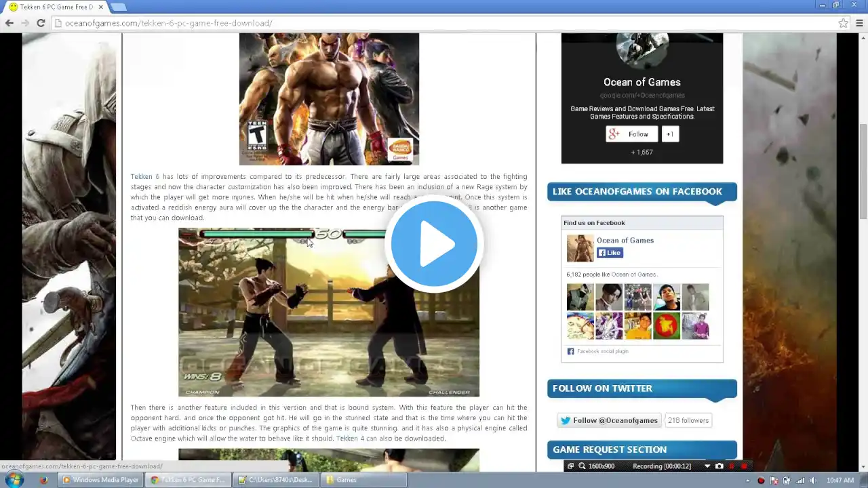Click the Google +1 button
The image size is (868, 488).
pyautogui.click(x=669, y=134)
